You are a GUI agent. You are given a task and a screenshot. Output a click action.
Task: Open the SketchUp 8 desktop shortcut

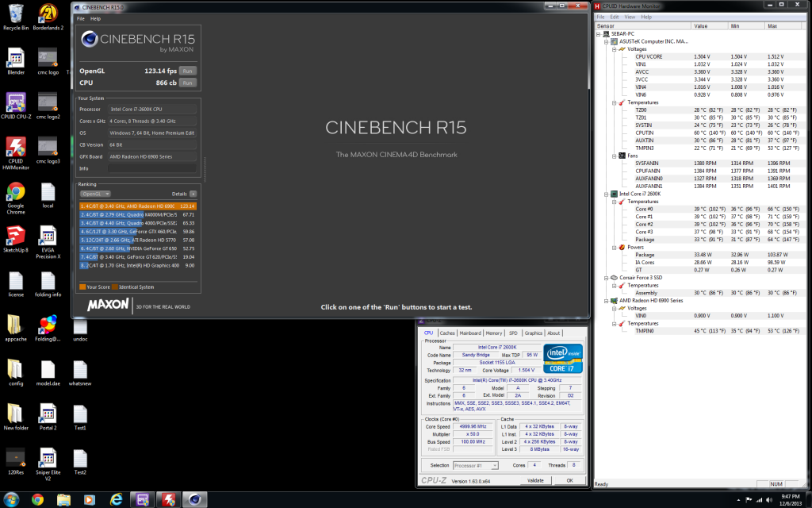(16, 239)
